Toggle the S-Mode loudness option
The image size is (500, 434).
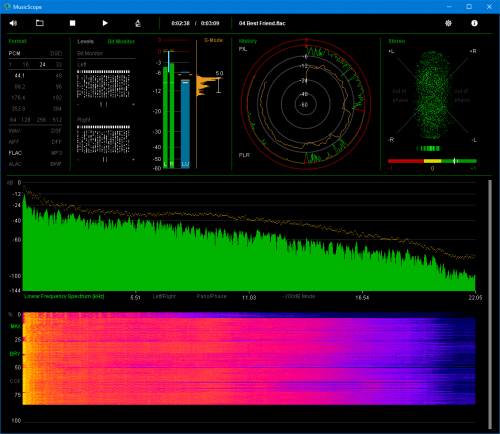[x=213, y=40]
